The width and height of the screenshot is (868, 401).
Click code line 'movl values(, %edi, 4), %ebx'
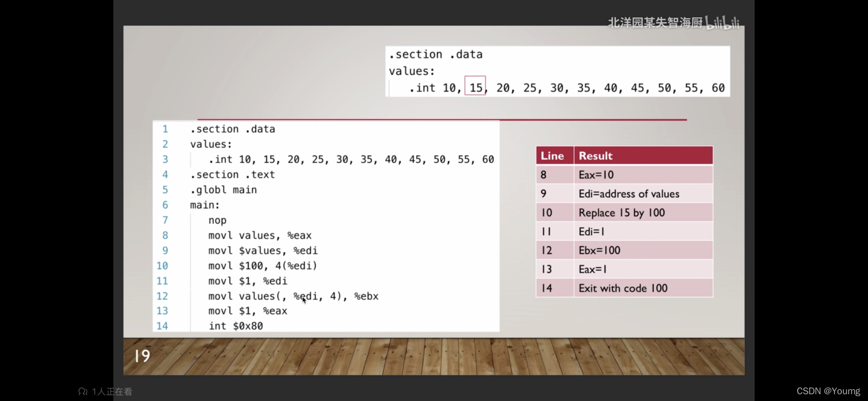pos(293,296)
